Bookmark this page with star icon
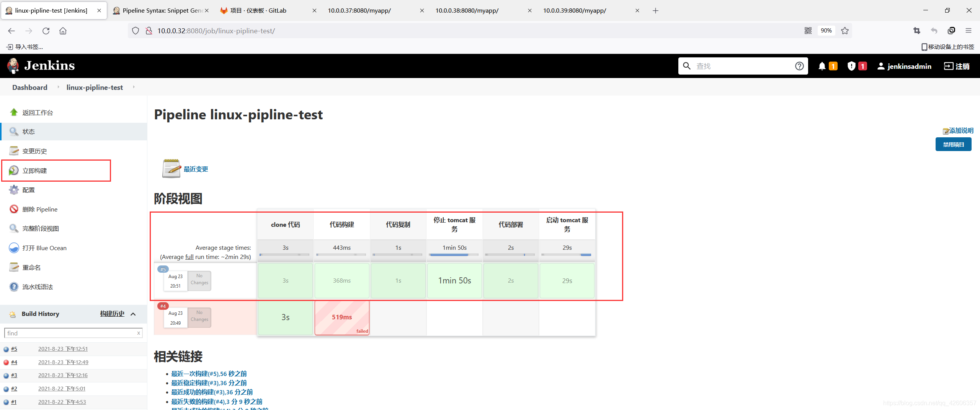980x410 pixels. click(845, 31)
